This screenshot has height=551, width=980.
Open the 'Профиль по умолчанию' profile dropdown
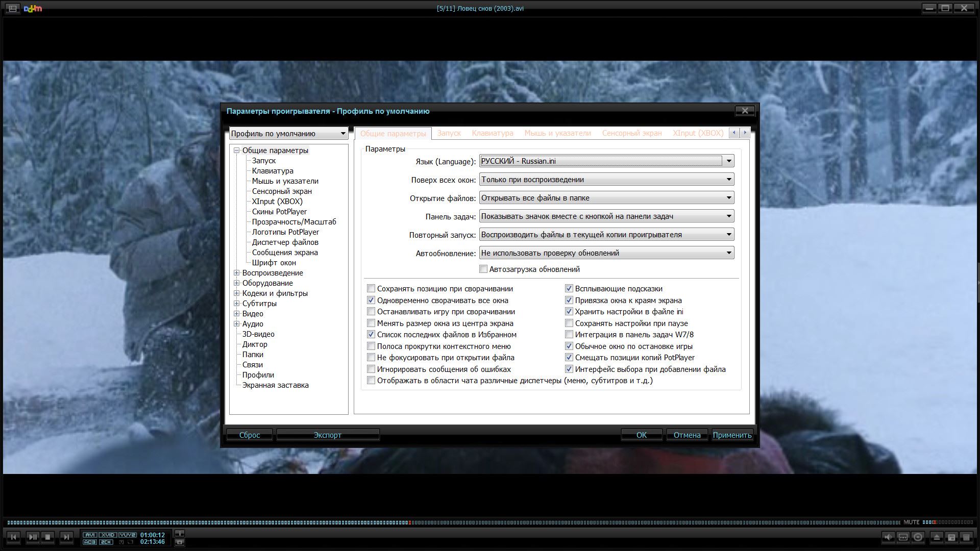pyautogui.click(x=343, y=134)
